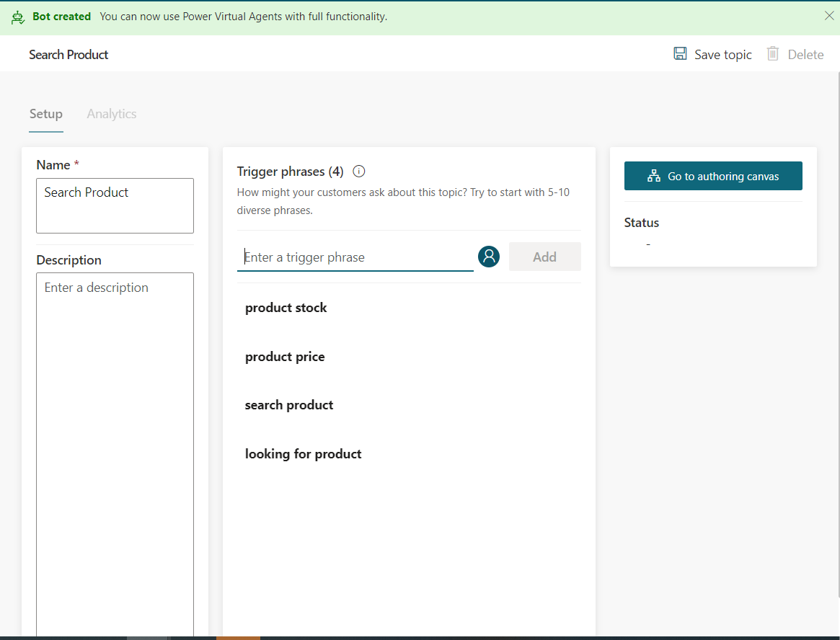This screenshot has width=840, height=640.
Task: Select the Setup tab
Action: tap(46, 114)
